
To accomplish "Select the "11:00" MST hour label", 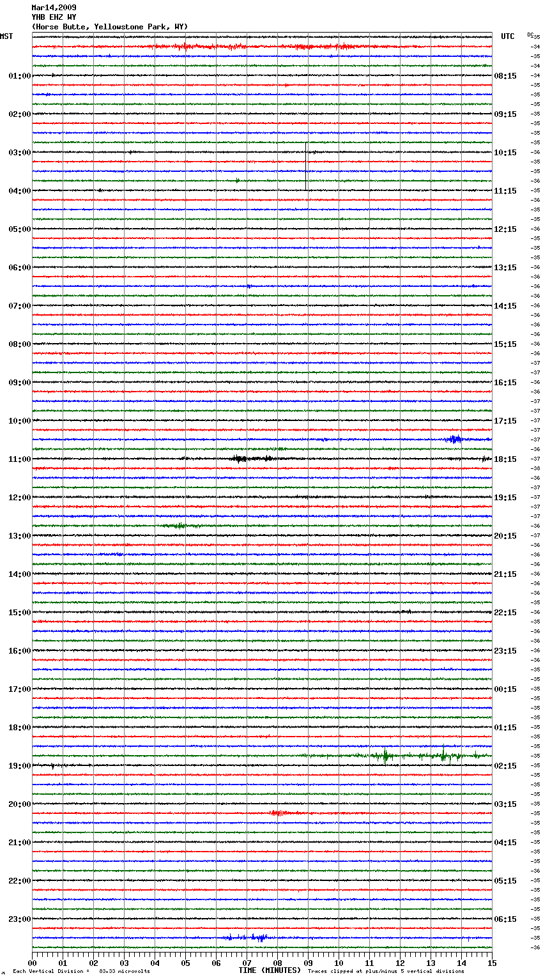I will coord(20,459).
